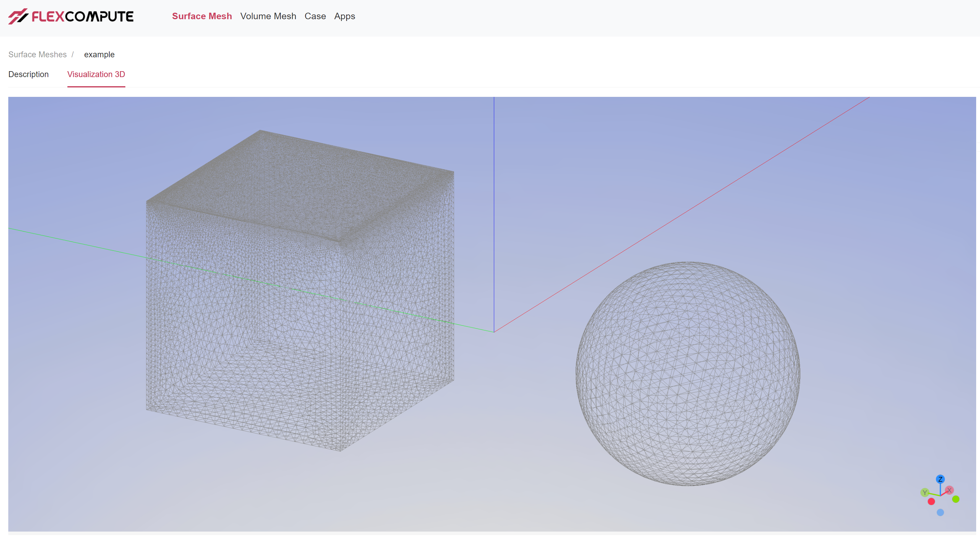Open the Volume Mesh navigation item
This screenshot has height=536, width=980.
268,16
